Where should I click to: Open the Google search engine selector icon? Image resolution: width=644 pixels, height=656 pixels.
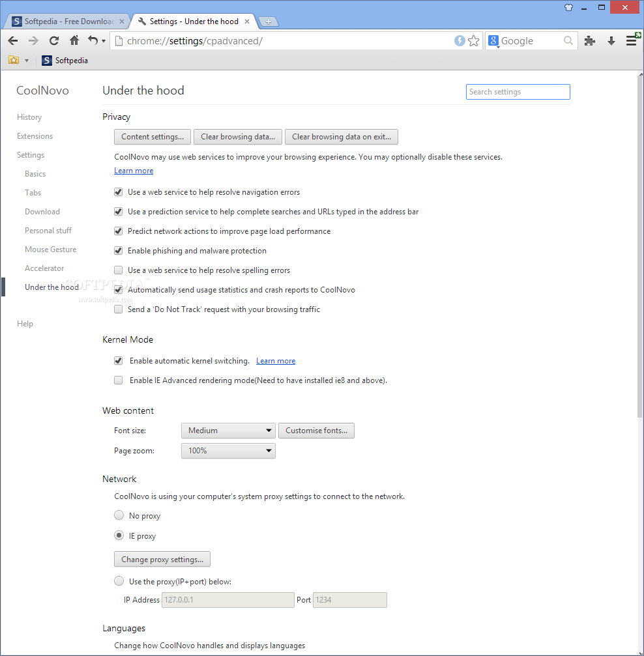(493, 41)
